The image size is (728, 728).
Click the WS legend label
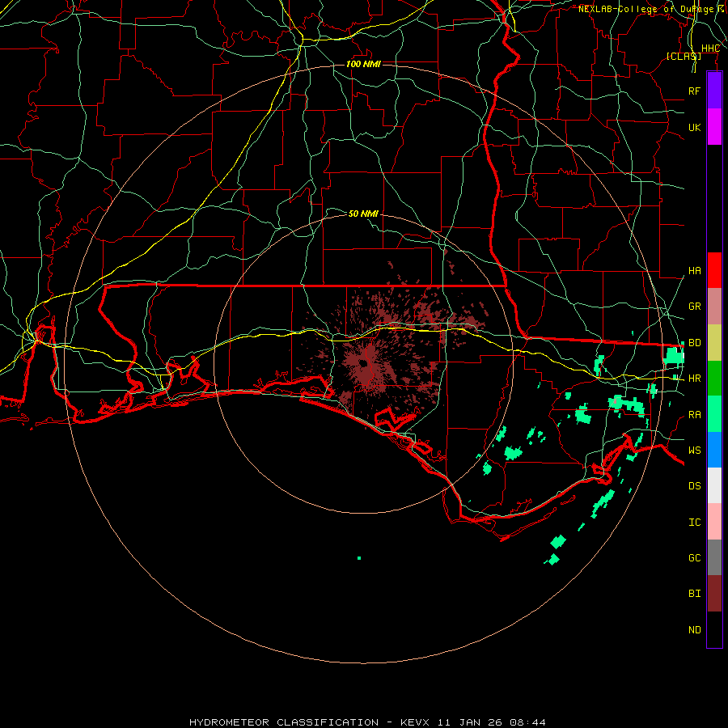[694, 451]
